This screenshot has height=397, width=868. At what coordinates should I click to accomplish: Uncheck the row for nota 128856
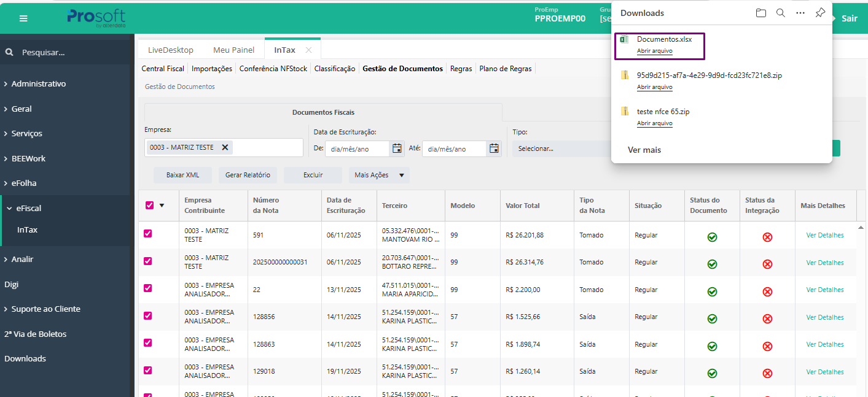click(x=147, y=316)
